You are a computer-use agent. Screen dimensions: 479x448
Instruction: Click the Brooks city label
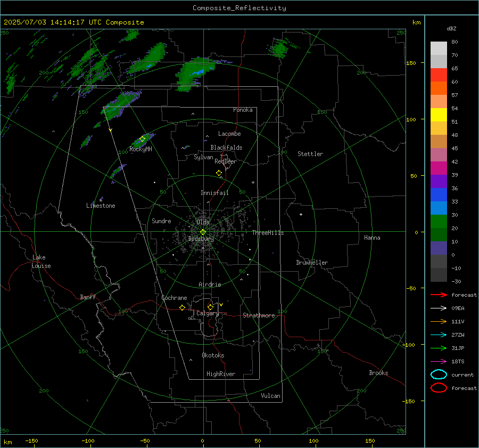[378, 373]
